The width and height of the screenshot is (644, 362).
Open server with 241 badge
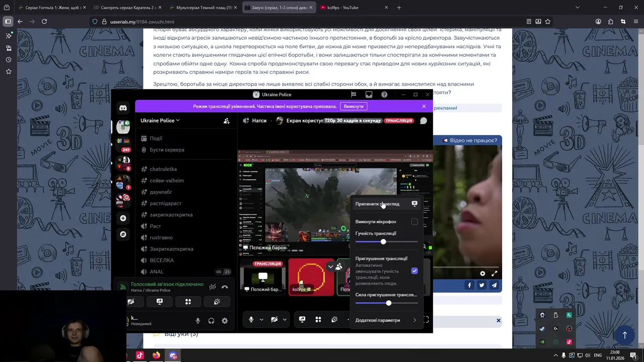click(123, 144)
